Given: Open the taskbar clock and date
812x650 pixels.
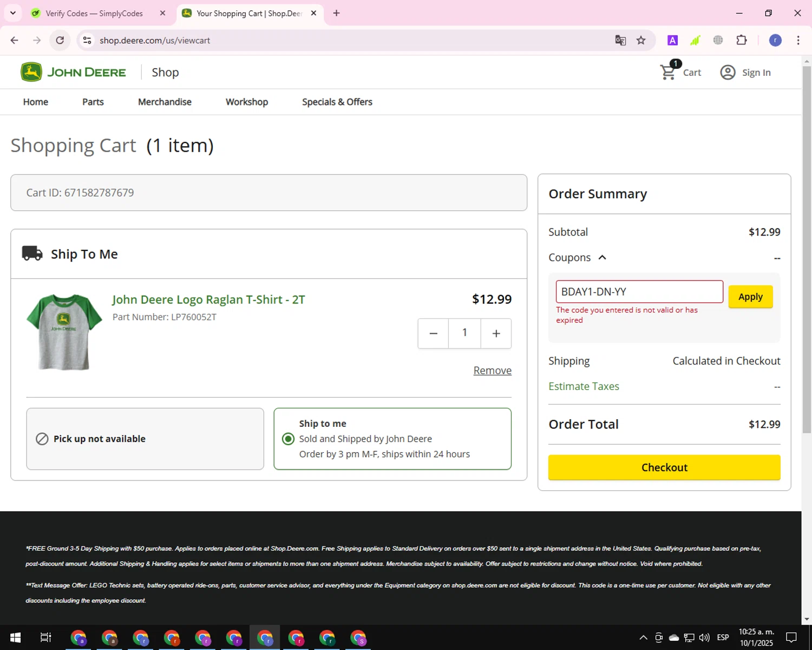Looking at the screenshot, I should [756, 638].
